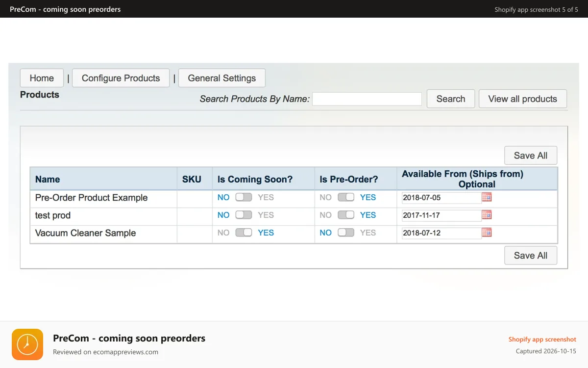Toggle Is Coming Soon for test prod
The height and width of the screenshot is (368, 588).
[x=244, y=215]
